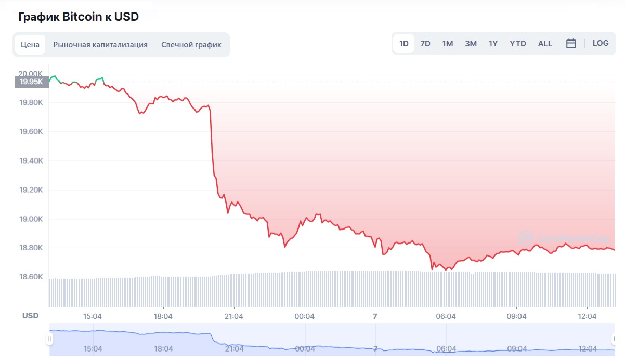625x364 pixels.
Task: Open the calendar date range picker
Action: [571, 44]
